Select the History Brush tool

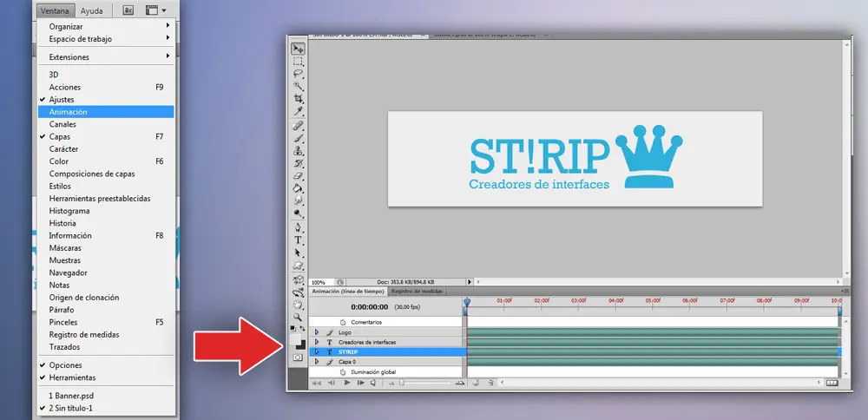(x=299, y=162)
